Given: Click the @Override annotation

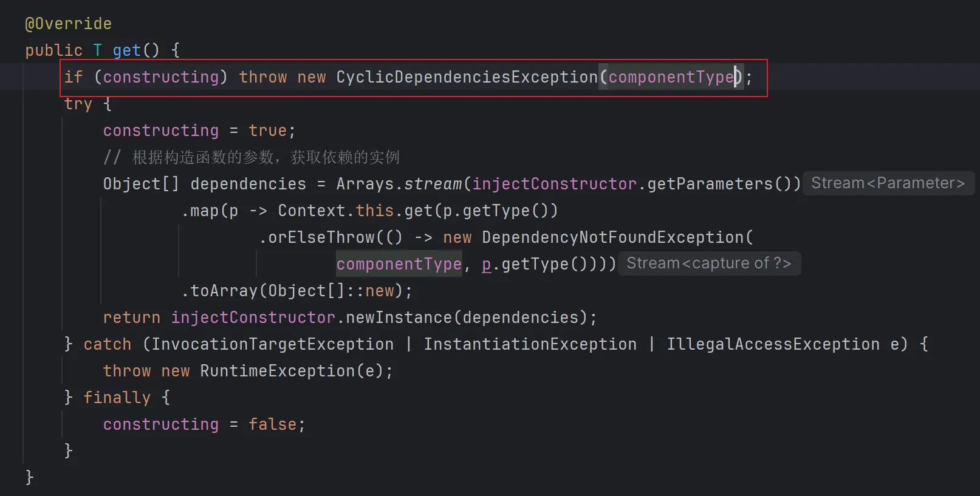Looking at the screenshot, I should pos(68,24).
